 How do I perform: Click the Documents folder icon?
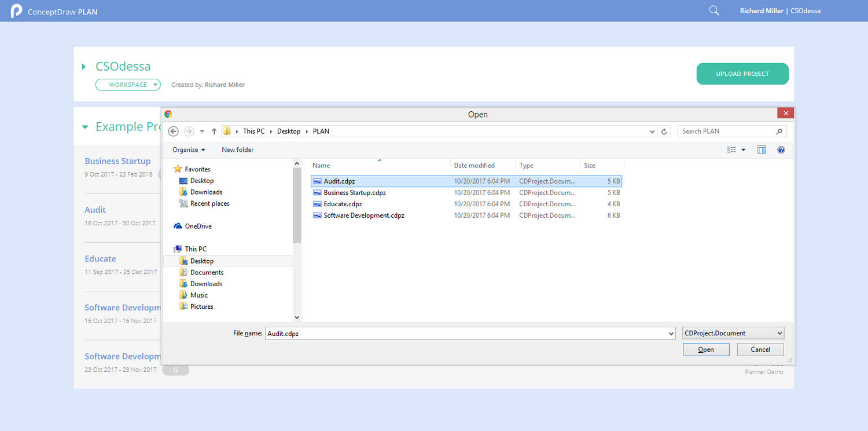pos(183,272)
